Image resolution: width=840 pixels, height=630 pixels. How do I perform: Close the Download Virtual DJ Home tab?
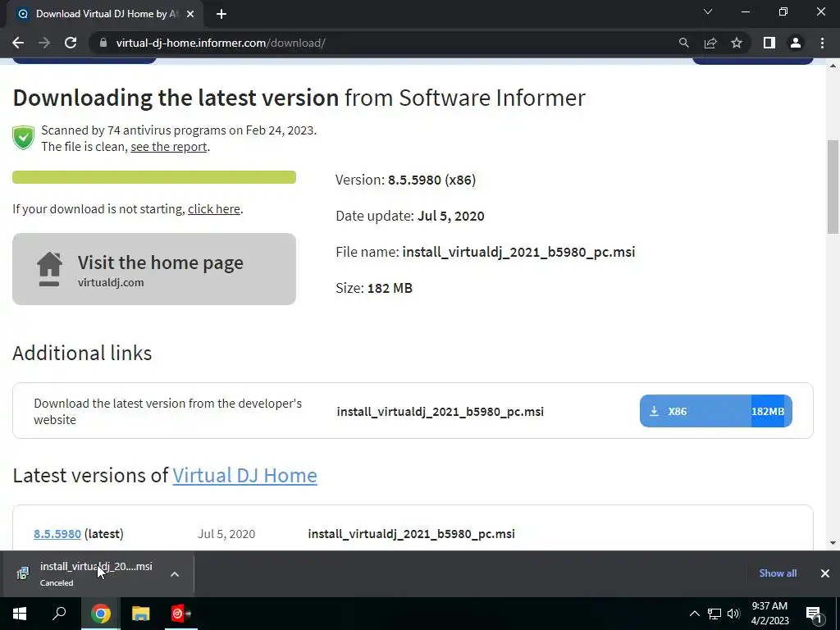(190, 14)
